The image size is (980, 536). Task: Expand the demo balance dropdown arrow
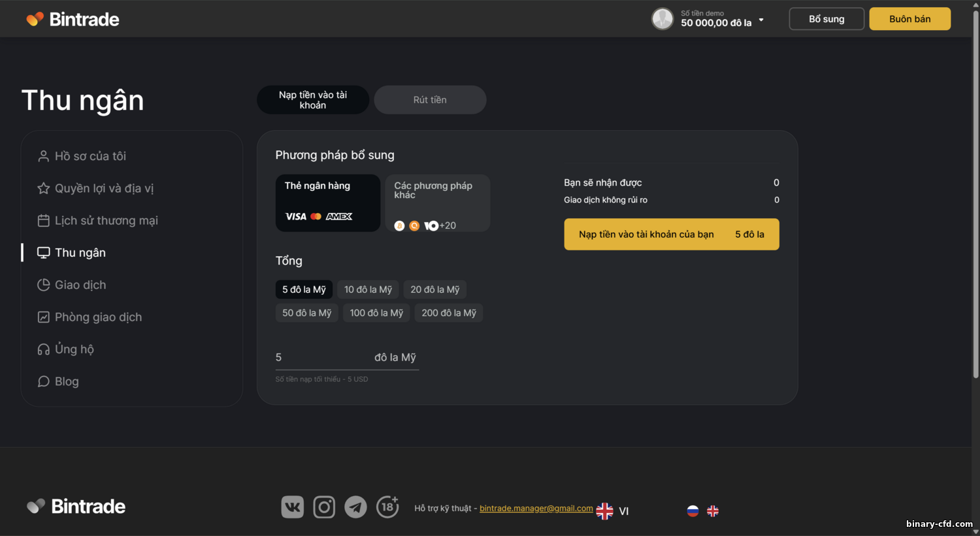pos(761,20)
